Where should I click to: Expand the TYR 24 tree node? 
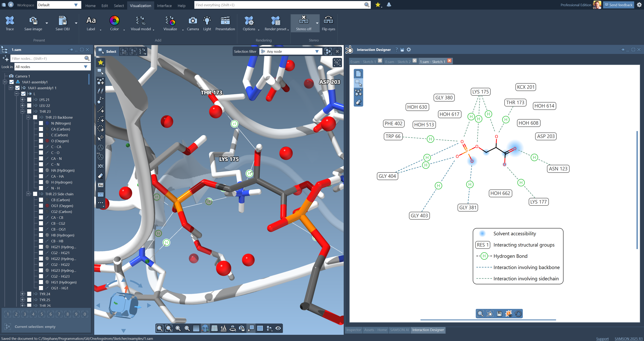click(23, 294)
